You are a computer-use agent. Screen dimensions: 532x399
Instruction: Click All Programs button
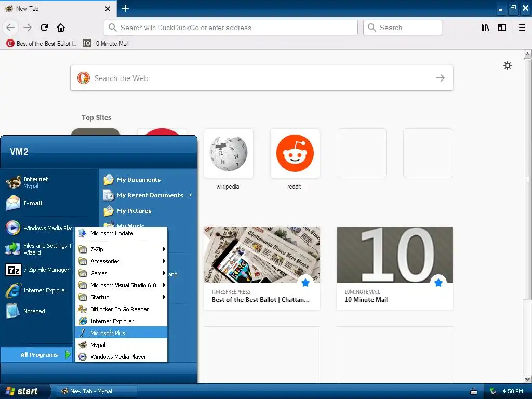[x=37, y=354]
